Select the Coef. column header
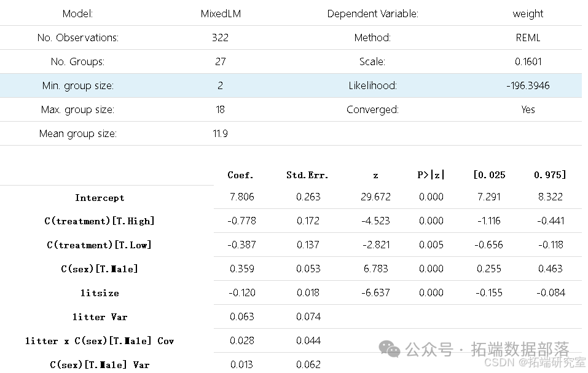This screenshot has width=588, height=373. [x=240, y=175]
